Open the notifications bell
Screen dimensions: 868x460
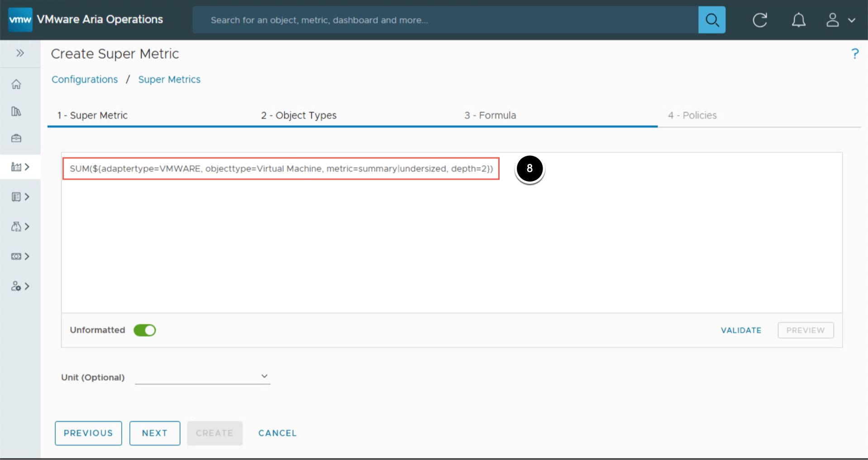pyautogui.click(x=798, y=20)
